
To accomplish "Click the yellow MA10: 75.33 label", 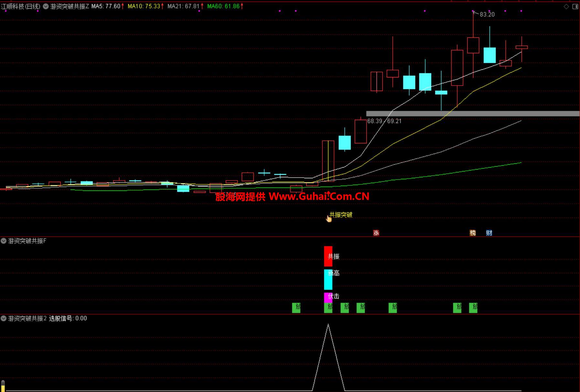I will pyautogui.click(x=144, y=6).
